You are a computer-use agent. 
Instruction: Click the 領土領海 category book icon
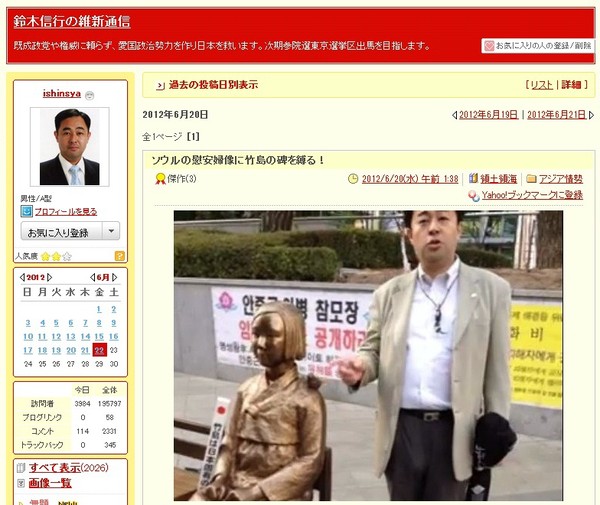(x=472, y=179)
